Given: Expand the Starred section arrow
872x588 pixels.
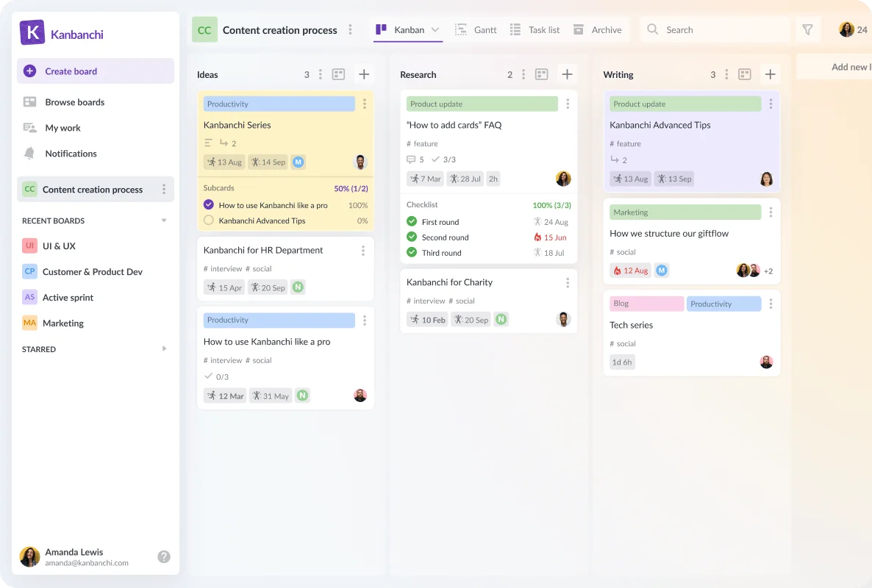Looking at the screenshot, I should click(164, 349).
